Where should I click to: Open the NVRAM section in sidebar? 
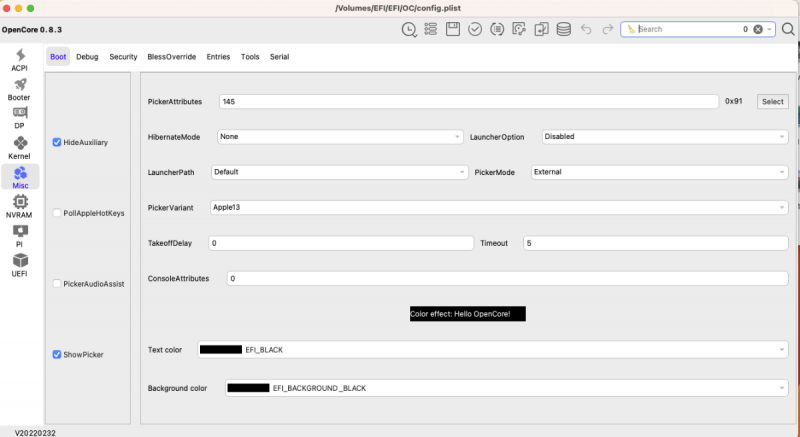(19, 207)
